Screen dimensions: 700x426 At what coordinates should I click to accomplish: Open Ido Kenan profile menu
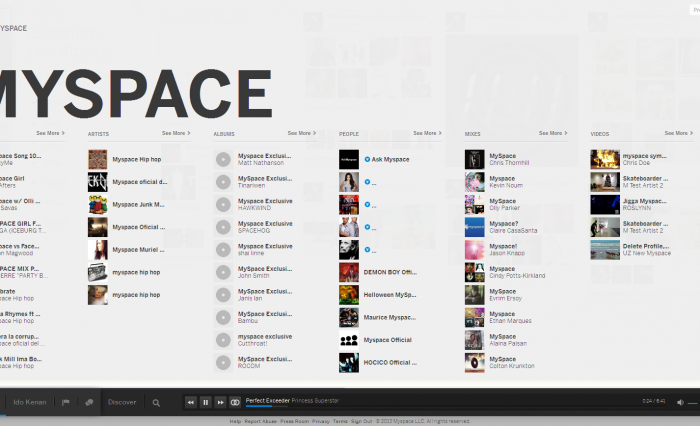(x=29, y=402)
